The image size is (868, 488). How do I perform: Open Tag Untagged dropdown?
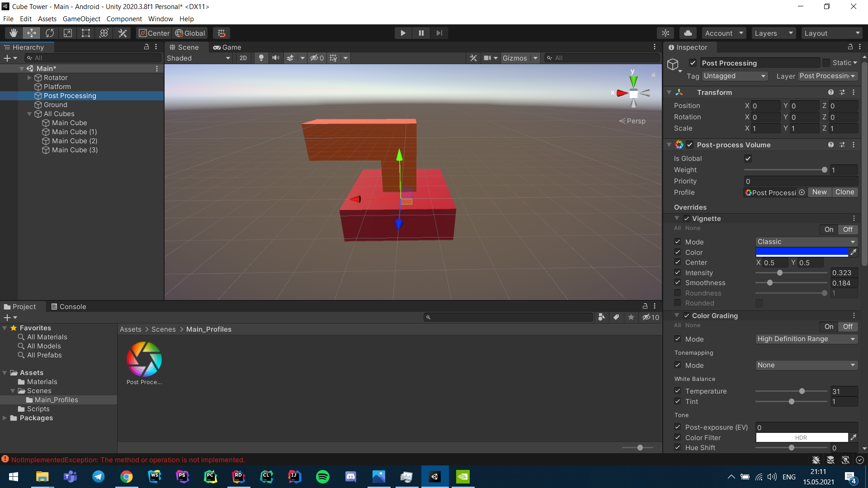735,76
